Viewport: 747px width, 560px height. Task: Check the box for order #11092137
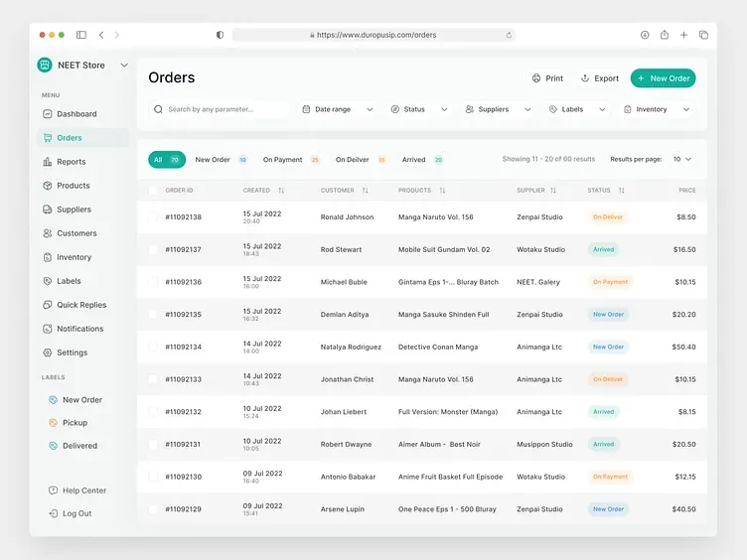[152, 249]
